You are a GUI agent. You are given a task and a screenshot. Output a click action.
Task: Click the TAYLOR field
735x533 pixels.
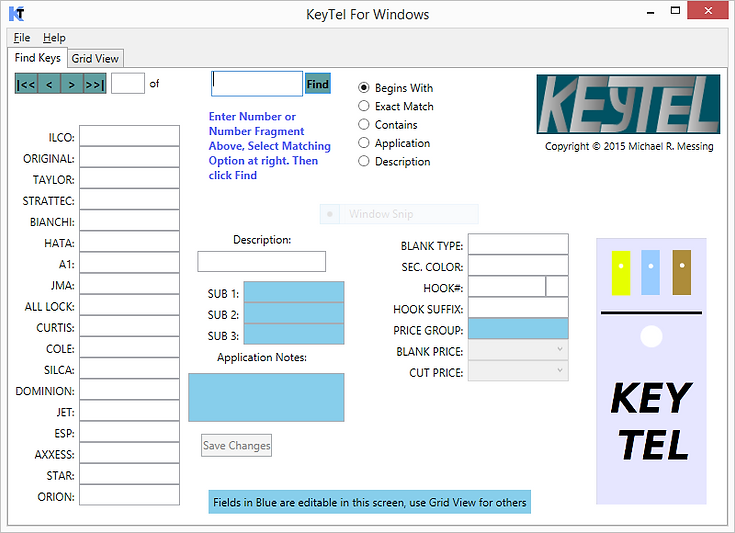pos(129,178)
